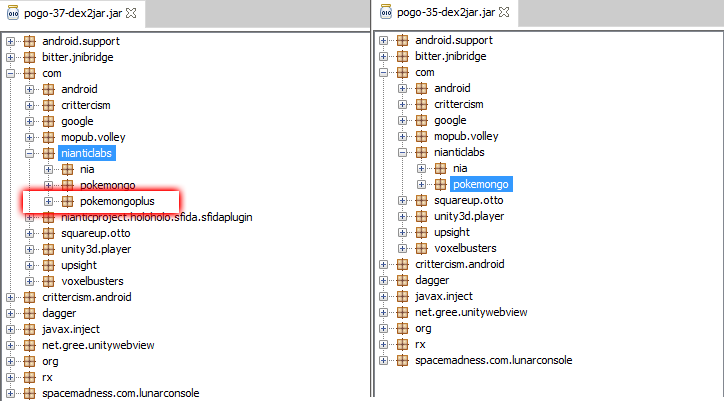Select highlighted pokemongo package in right panel
This screenshot has width=724, height=401.
coord(482,184)
